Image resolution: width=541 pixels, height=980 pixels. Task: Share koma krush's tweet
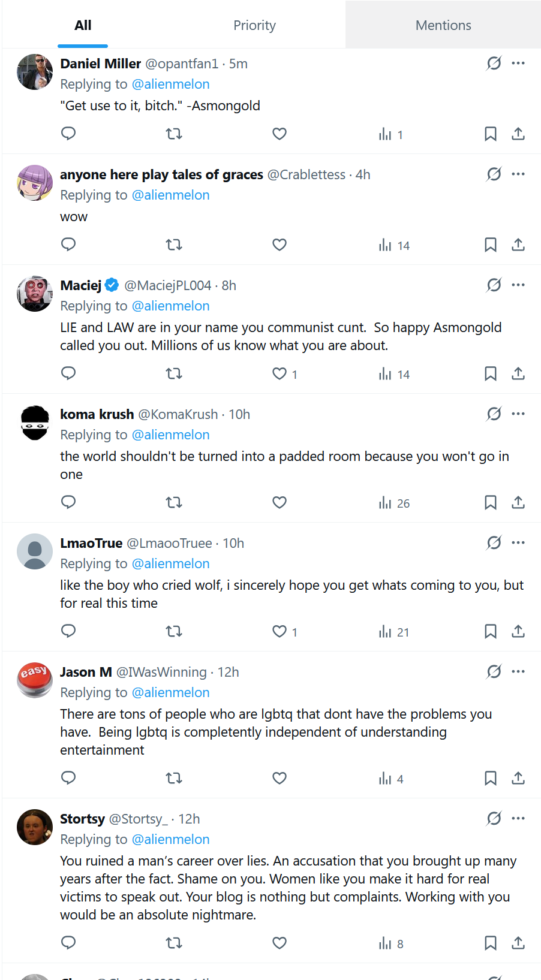(518, 503)
